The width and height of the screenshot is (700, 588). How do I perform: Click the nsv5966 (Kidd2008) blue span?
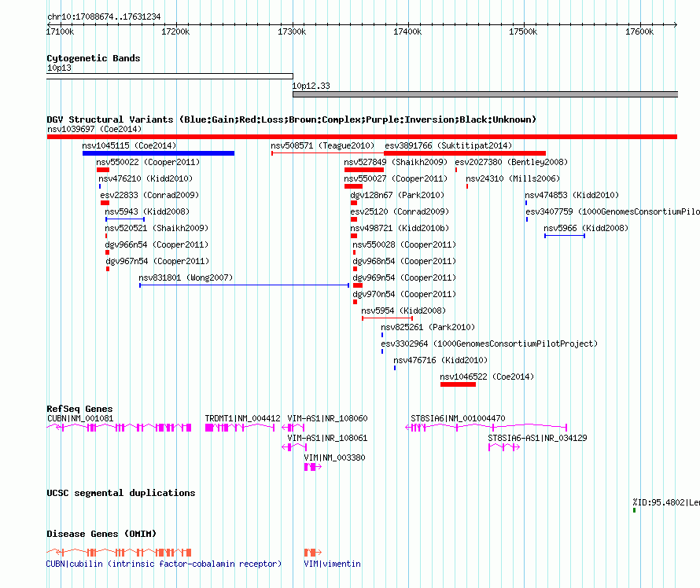pos(564,236)
